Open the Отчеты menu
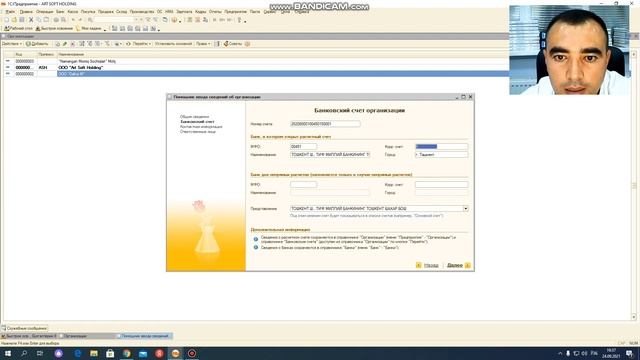Image resolution: width=640 pixels, height=360 pixels. tap(215, 12)
